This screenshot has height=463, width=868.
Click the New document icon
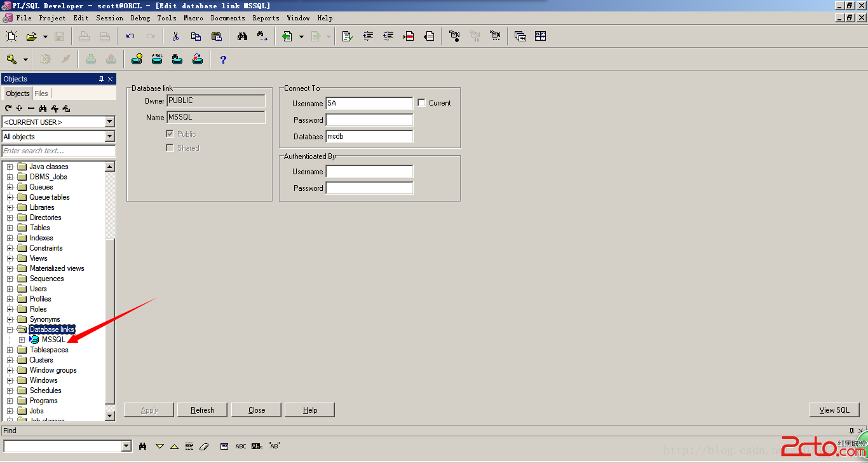pyautogui.click(x=11, y=37)
